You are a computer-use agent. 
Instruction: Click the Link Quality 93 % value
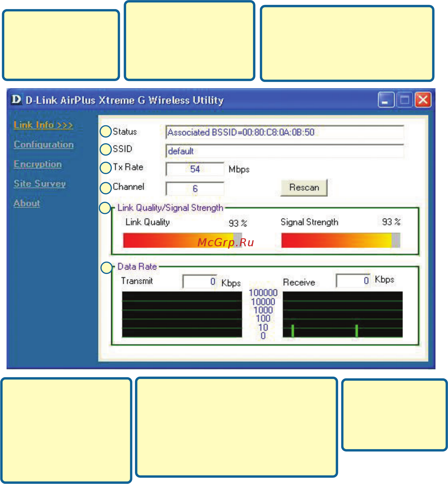238,223
